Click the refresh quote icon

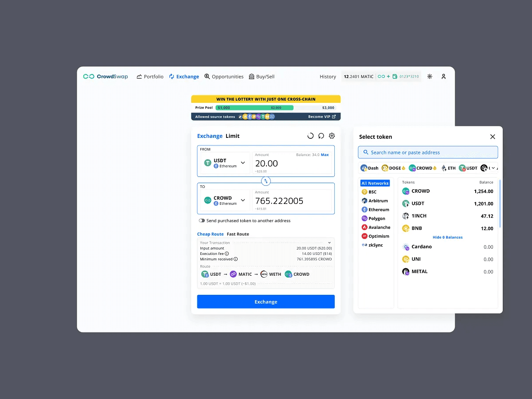(321, 136)
